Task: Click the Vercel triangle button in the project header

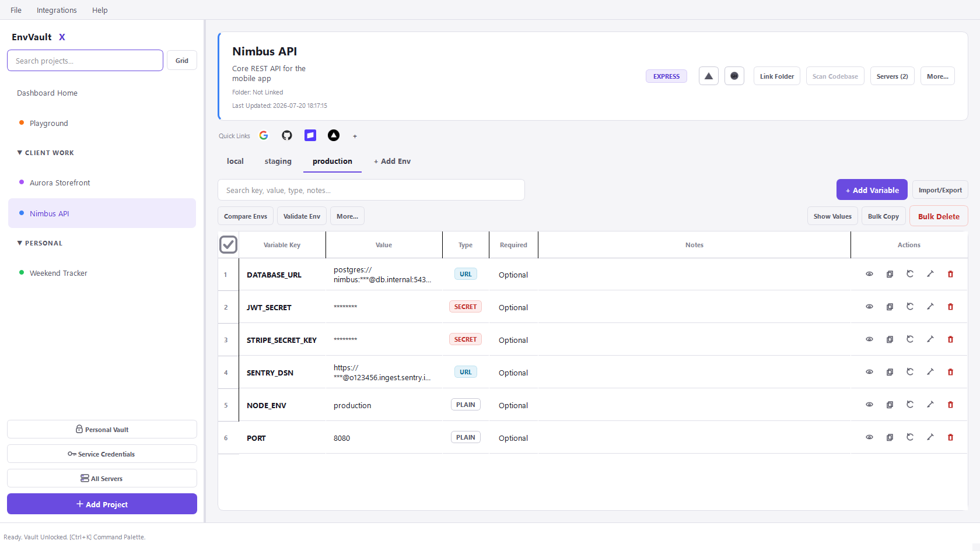Action: tap(709, 76)
